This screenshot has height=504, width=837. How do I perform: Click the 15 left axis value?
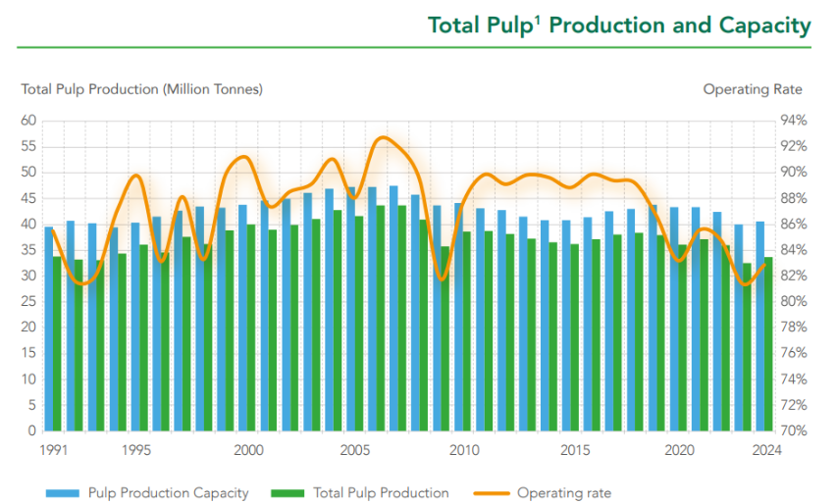pos(28,353)
